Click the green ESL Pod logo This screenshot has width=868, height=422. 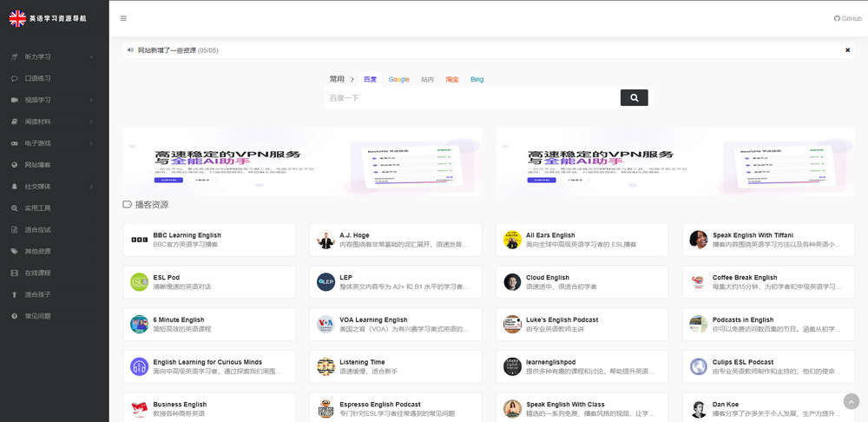click(140, 282)
